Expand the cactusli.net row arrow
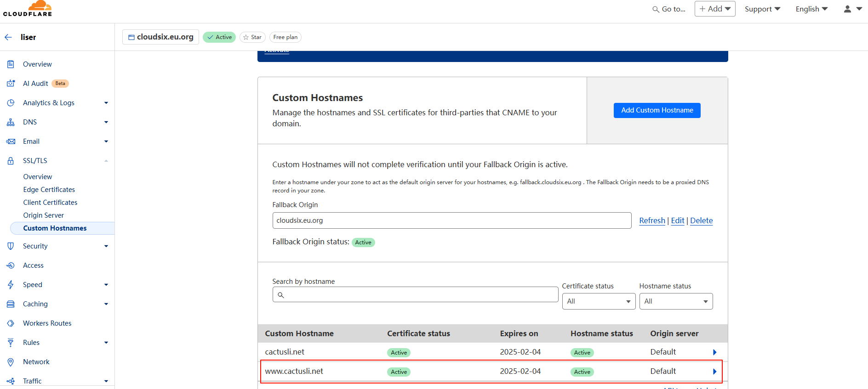868x389 pixels. [x=714, y=352]
